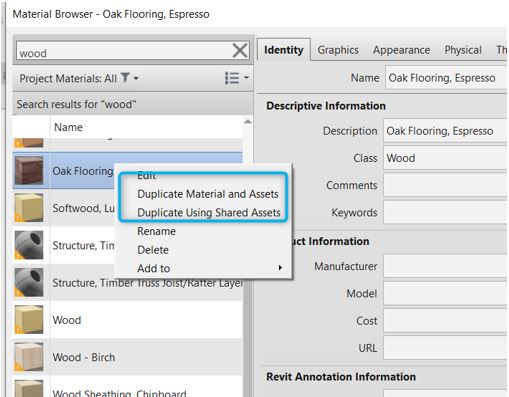Select the Wood Sheathing, Chipboard row
This screenshot has width=509, height=397.
point(128,387)
